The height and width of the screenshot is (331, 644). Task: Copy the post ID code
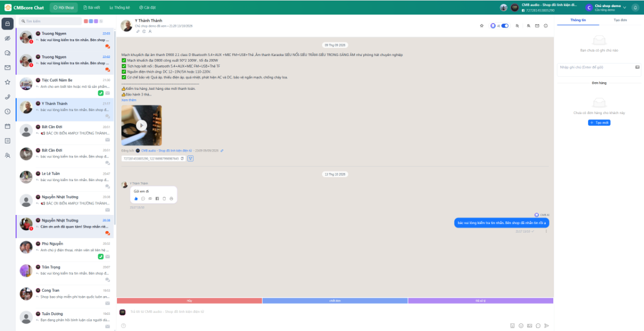coord(182,159)
